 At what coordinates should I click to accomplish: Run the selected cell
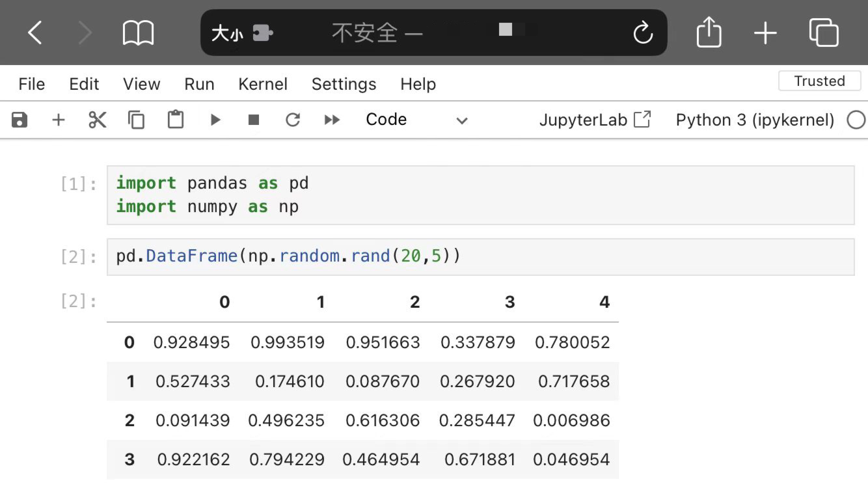(215, 120)
